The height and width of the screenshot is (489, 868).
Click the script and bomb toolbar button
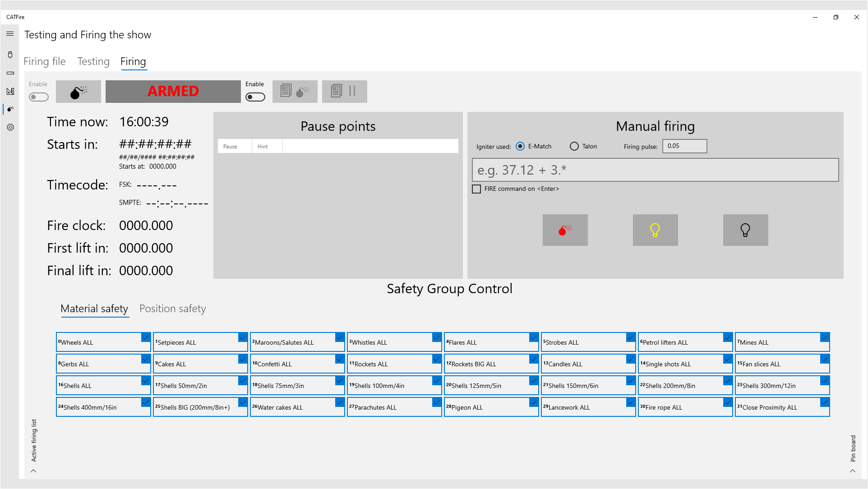point(295,92)
